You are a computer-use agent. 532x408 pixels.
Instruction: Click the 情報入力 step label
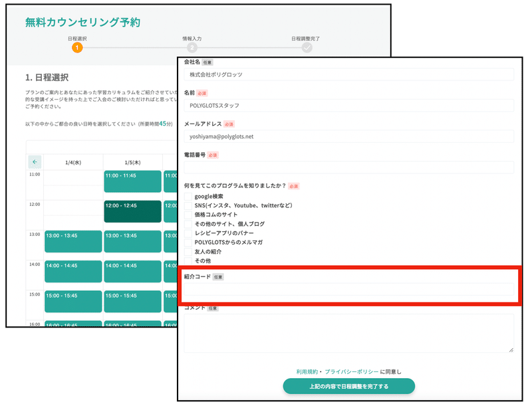click(x=192, y=39)
